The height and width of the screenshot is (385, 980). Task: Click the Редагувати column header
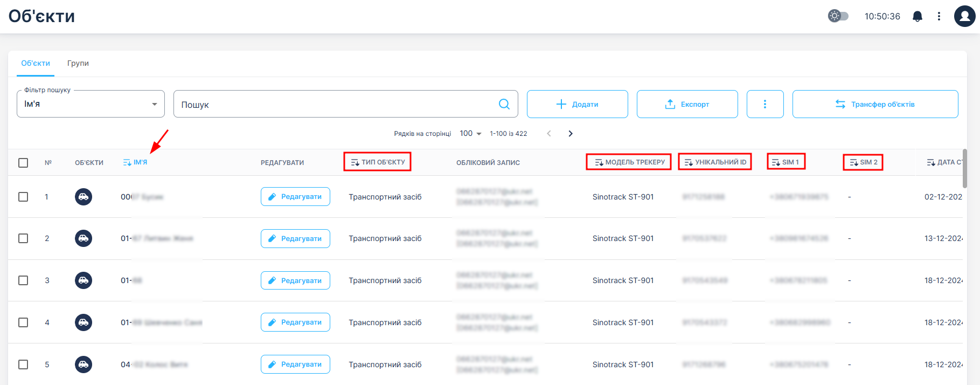coord(282,162)
